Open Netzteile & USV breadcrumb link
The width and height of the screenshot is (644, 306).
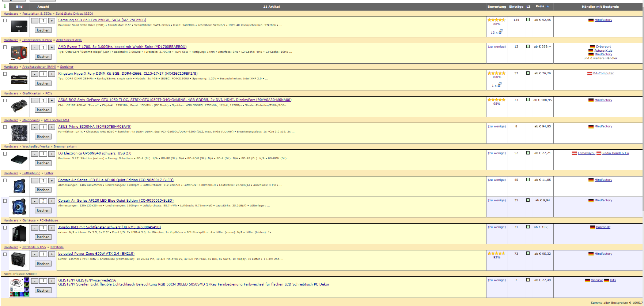34,247
